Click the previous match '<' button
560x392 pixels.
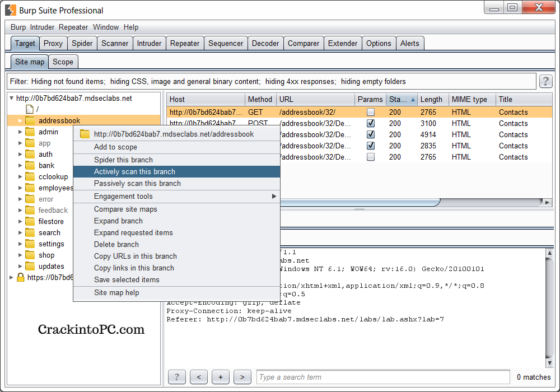(199, 377)
